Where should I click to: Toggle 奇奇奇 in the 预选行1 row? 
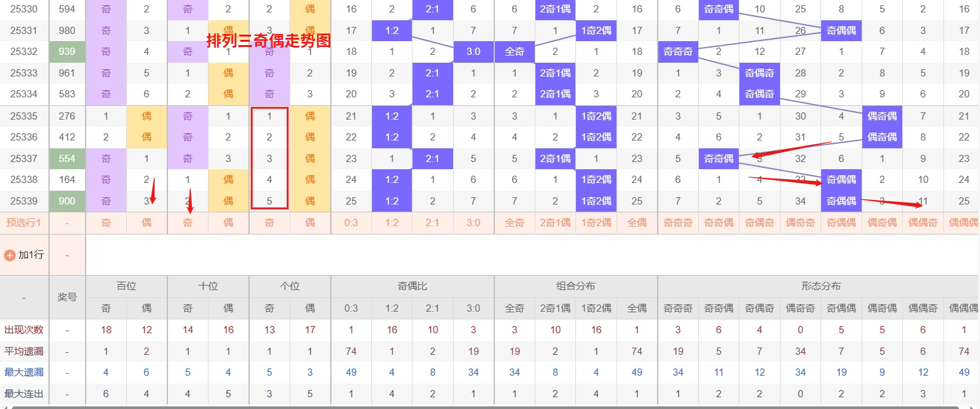[x=678, y=223]
